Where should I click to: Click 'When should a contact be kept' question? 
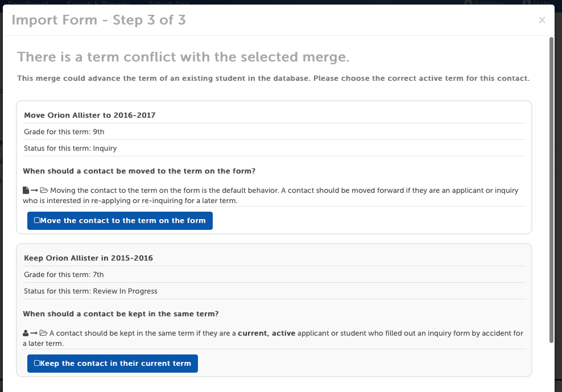coord(121,314)
